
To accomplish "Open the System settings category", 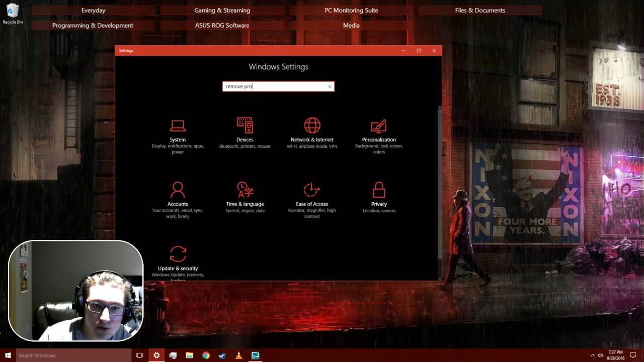I will 178,136.
